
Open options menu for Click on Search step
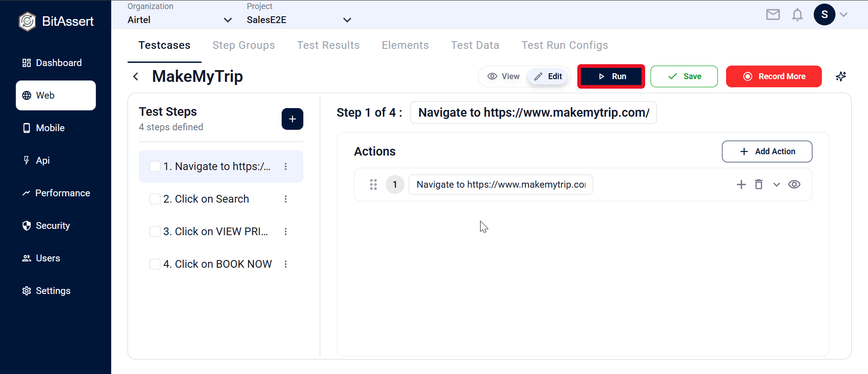[286, 199]
